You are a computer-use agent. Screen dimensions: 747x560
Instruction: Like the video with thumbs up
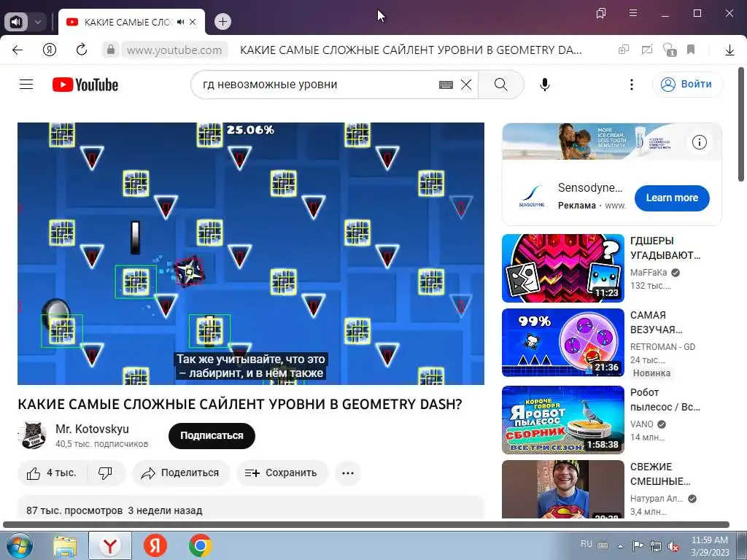53,472
